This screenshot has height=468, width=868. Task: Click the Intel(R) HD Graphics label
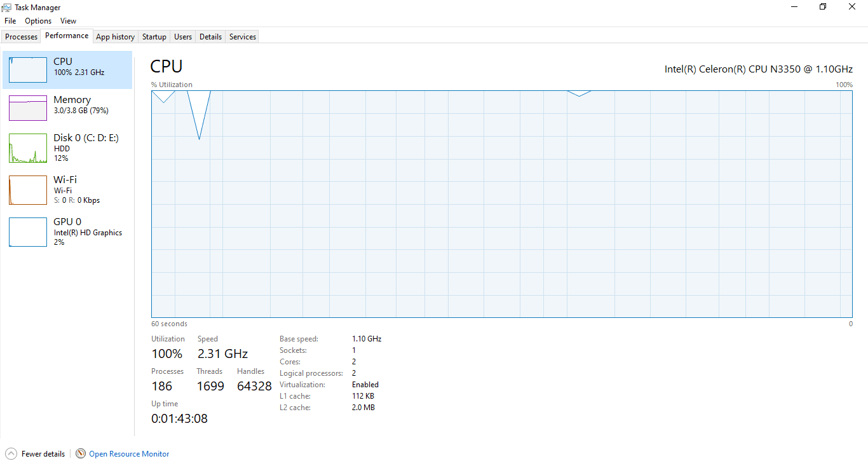(88, 233)
